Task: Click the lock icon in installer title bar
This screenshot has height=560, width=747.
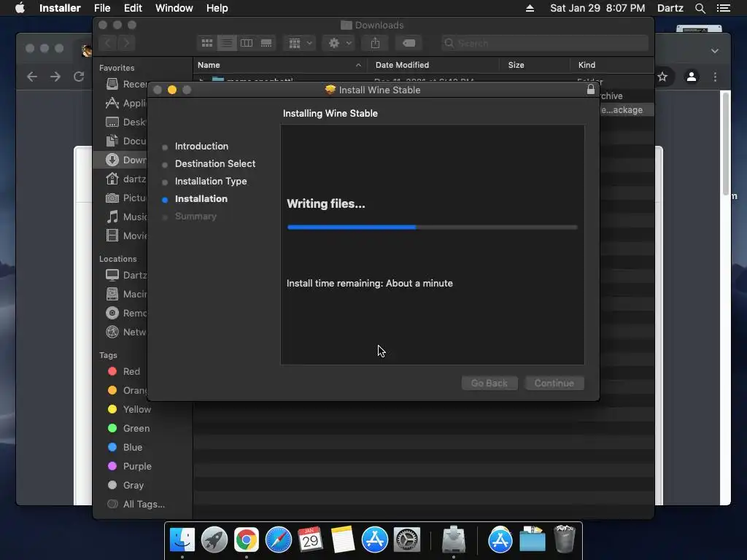Action: (591, 89)
